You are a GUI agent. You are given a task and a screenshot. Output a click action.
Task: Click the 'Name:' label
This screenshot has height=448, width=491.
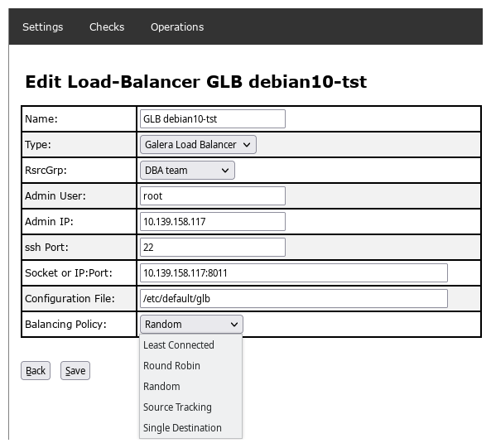click(41, 119)
